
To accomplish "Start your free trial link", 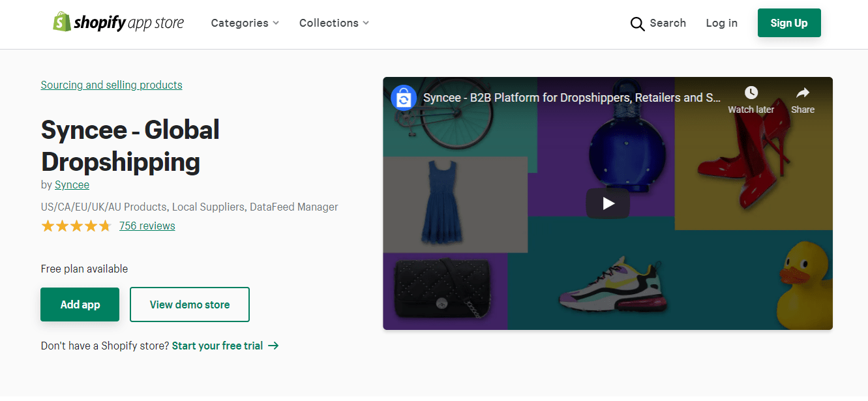I will (226, 346).
